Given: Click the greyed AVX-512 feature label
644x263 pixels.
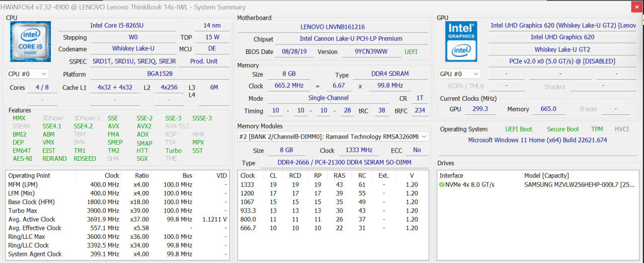Looking at the screenshot, I should [177, 126].
